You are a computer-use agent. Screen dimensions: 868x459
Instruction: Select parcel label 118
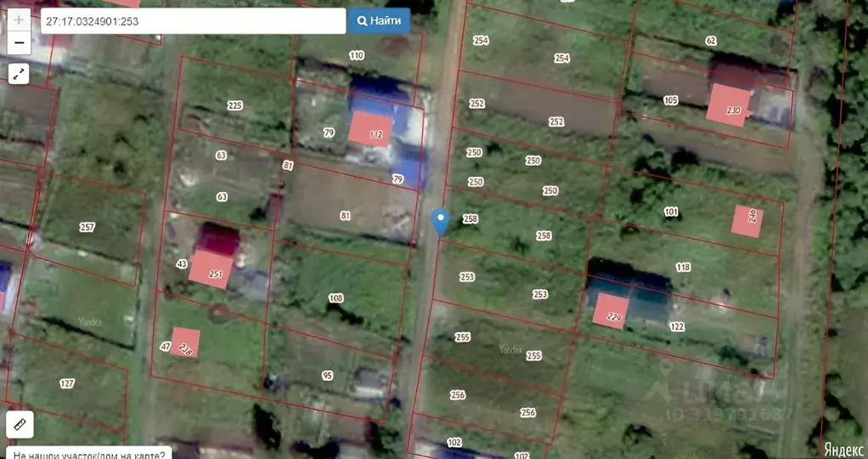(x=683, y=267)
